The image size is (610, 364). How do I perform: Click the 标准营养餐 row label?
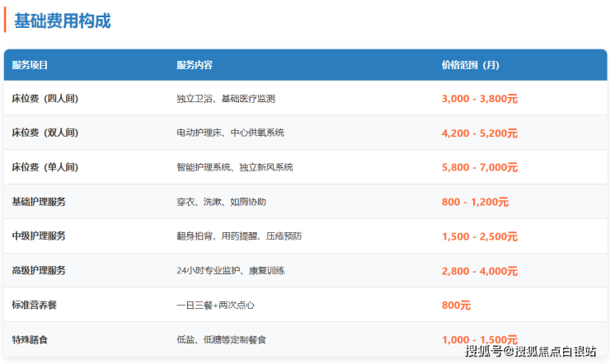35,305
